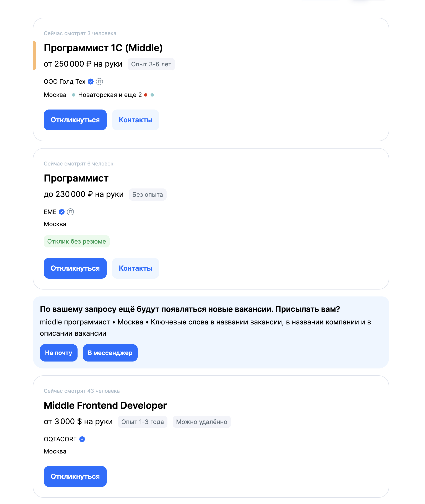Click the IT accreditation icon next to EME
This screenshot has height=504, width=425.
point(70,212)
